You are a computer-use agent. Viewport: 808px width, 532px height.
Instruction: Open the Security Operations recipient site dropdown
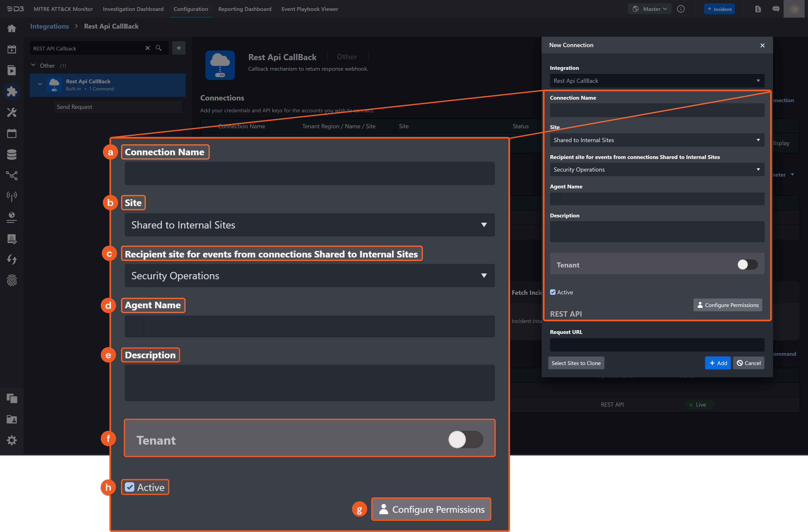656,170
